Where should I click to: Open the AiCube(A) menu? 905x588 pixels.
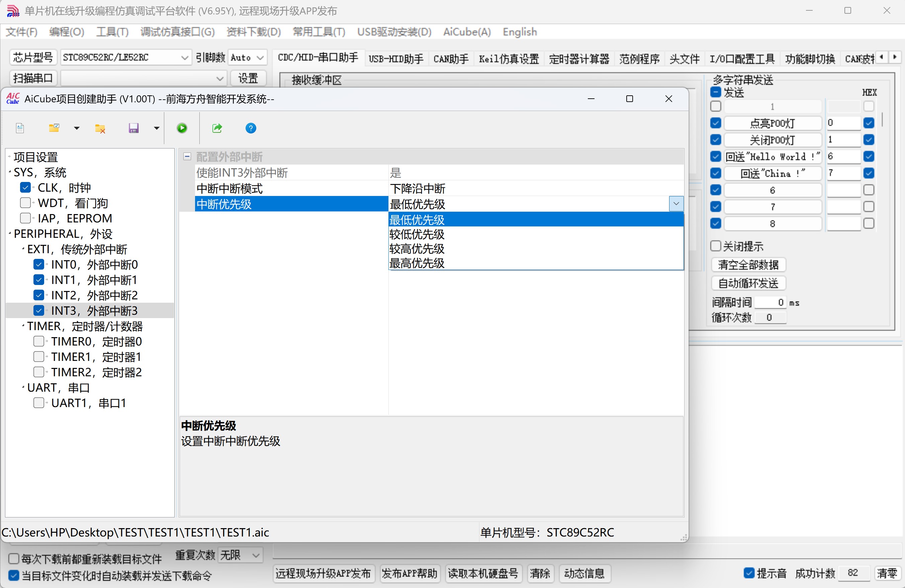pos(467,32)
